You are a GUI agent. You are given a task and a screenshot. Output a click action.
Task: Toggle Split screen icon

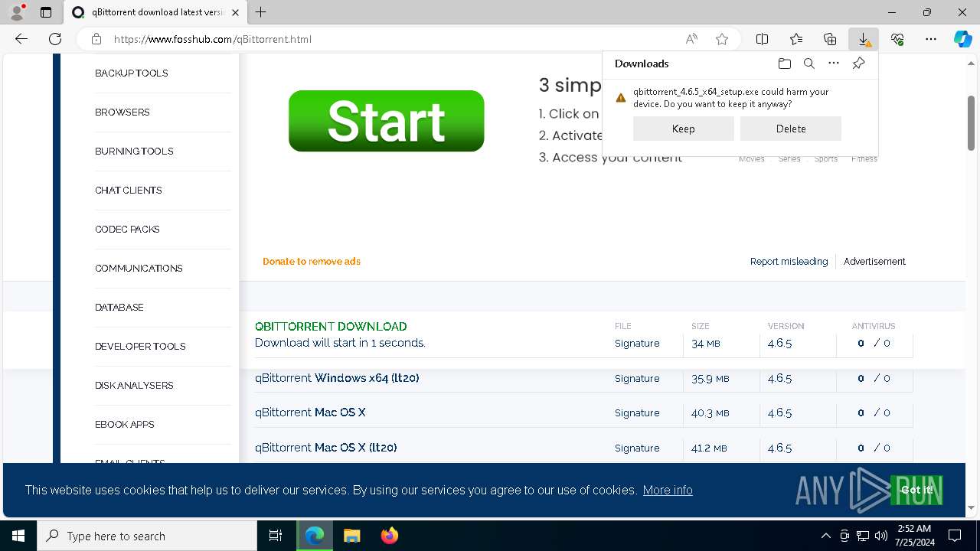(762, 39)
